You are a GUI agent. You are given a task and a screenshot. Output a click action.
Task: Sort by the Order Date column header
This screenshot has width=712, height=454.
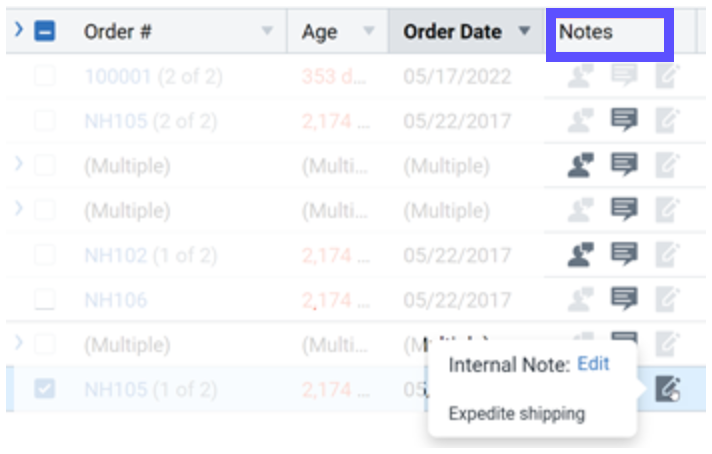pyautogui.click(x=452, y=31)
